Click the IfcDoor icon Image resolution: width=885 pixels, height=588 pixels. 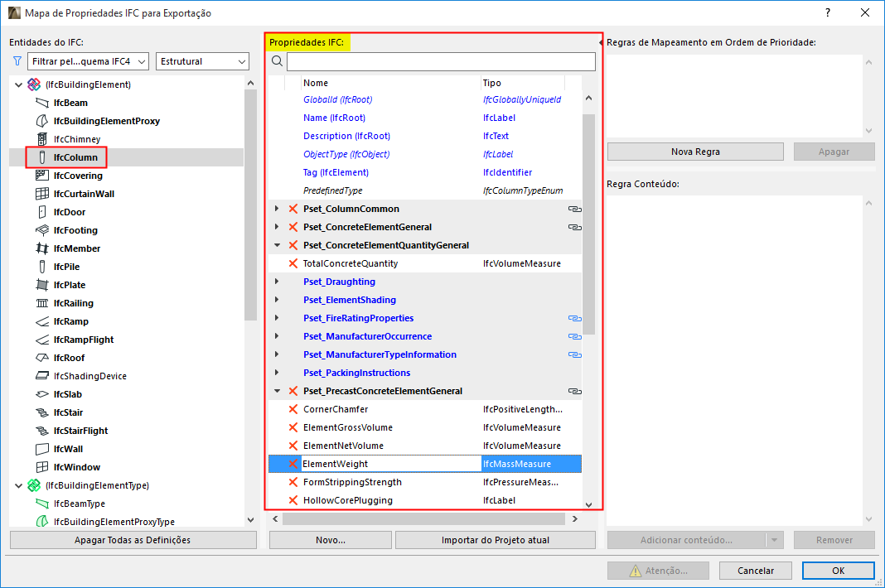point(41,212)
